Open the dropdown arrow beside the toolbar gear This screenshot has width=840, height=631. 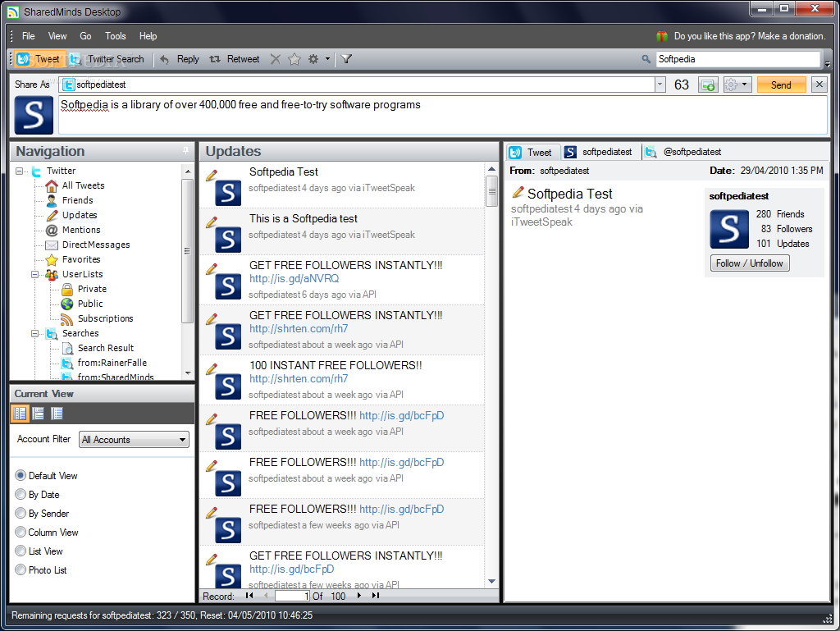[x=327, y=59]
